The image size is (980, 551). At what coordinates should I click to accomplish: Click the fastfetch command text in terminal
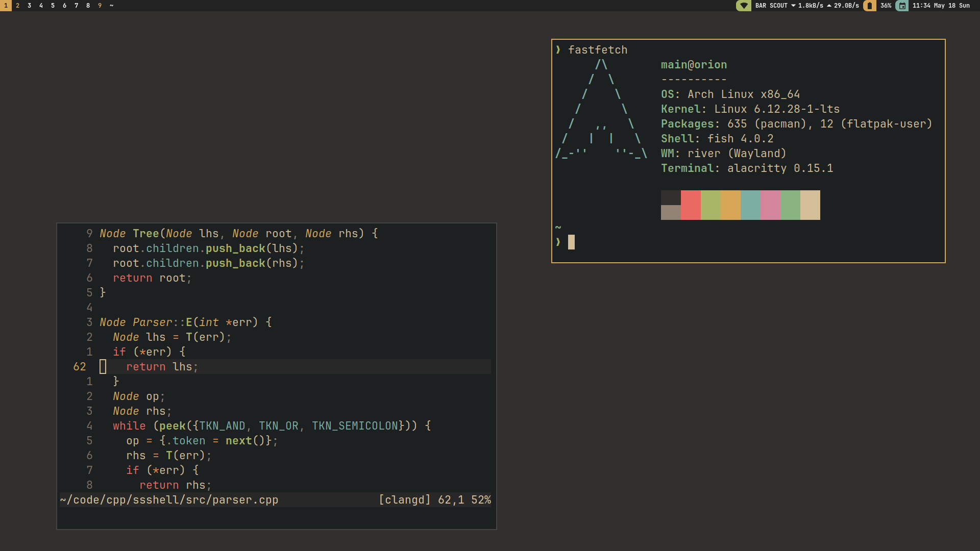click(598, 50)
